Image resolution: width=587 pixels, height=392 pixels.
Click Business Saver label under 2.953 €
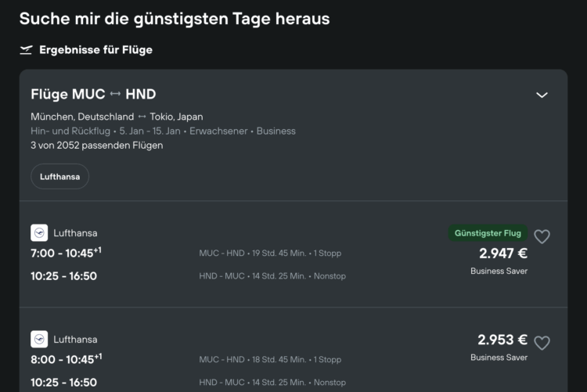[499, 358]
